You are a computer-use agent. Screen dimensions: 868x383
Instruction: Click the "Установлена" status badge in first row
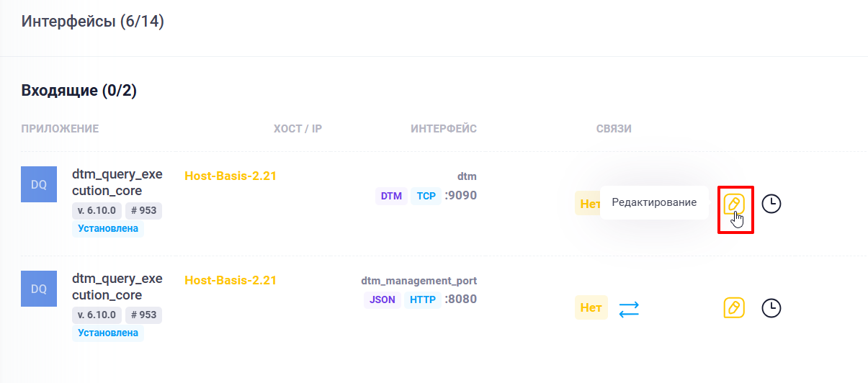(108, 229)
